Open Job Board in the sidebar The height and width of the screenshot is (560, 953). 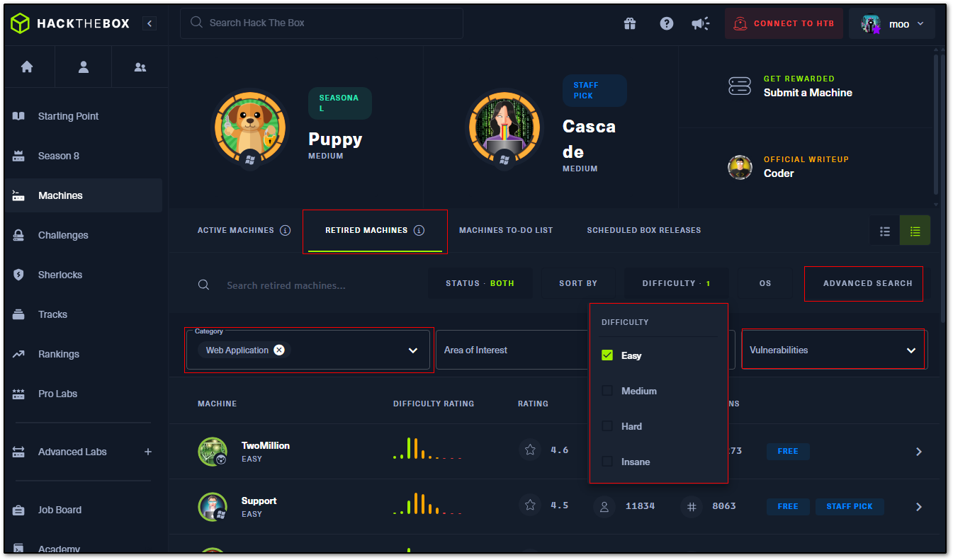click(x=84, y=510)
